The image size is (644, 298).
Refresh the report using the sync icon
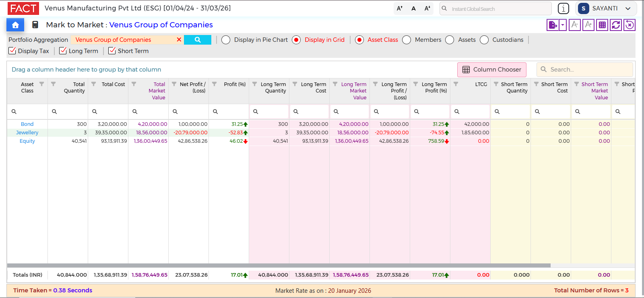click(616, 25)
